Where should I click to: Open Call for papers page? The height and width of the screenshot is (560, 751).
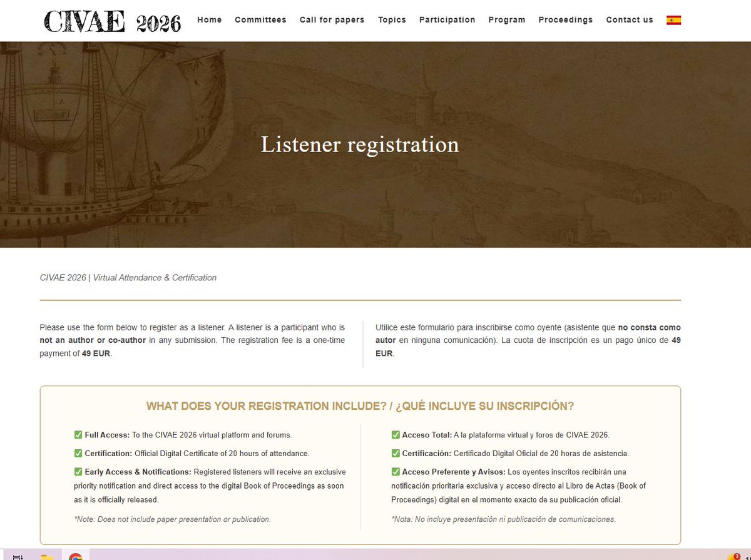coord(332,20)
